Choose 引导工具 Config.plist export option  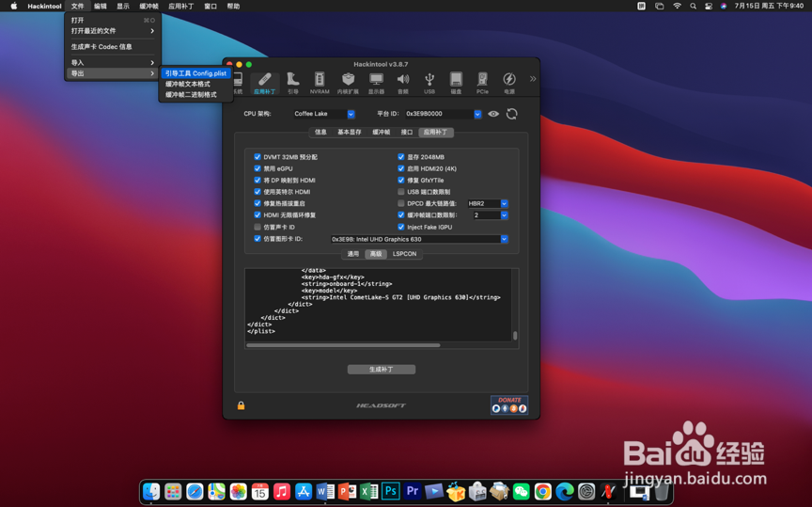[x=195, y=73]
